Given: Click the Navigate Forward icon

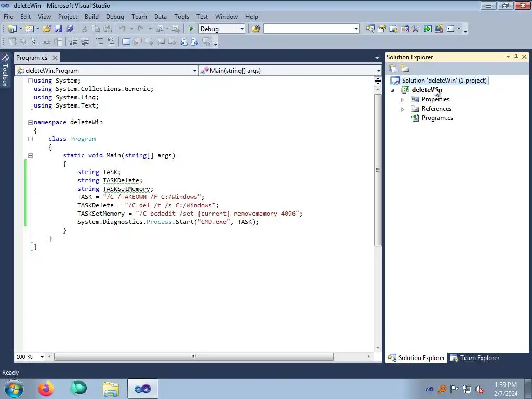Looking at the screenshot, I should [x=176, y=29].
